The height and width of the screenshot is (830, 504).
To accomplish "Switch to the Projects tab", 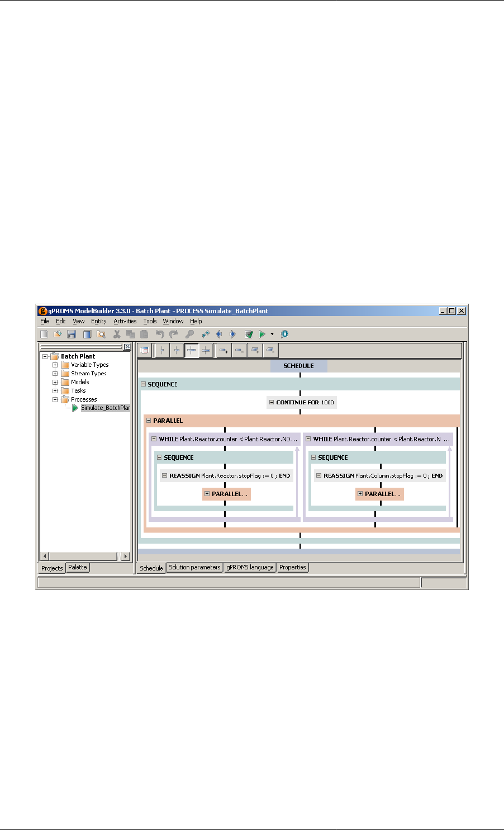I will click(52, 568).
